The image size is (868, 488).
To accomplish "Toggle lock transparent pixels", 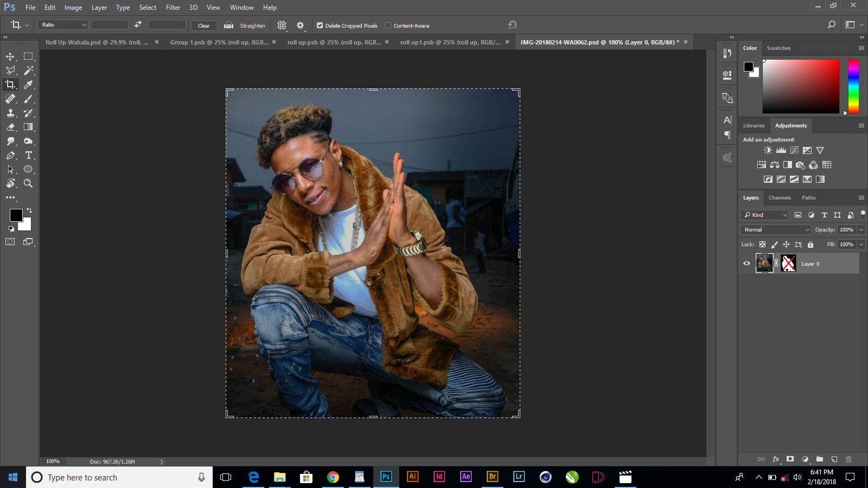I will 763,245.
